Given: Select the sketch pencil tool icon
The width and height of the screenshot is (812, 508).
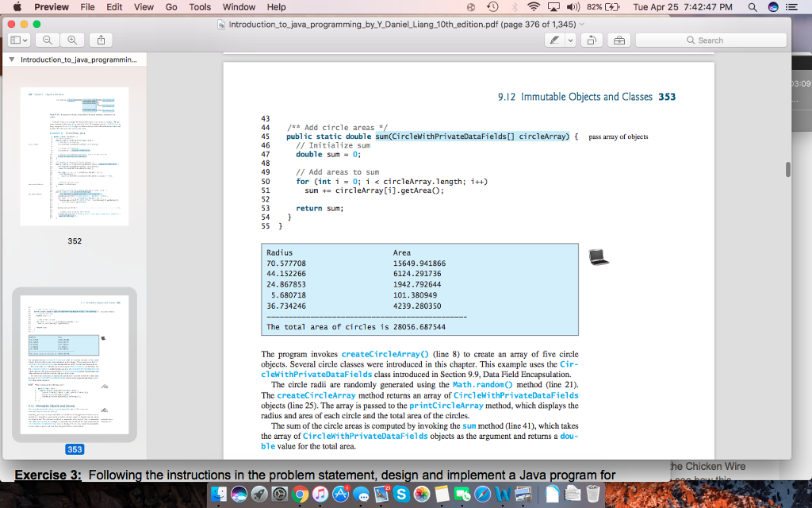Looking at the screenshot, I should [556, 38].
